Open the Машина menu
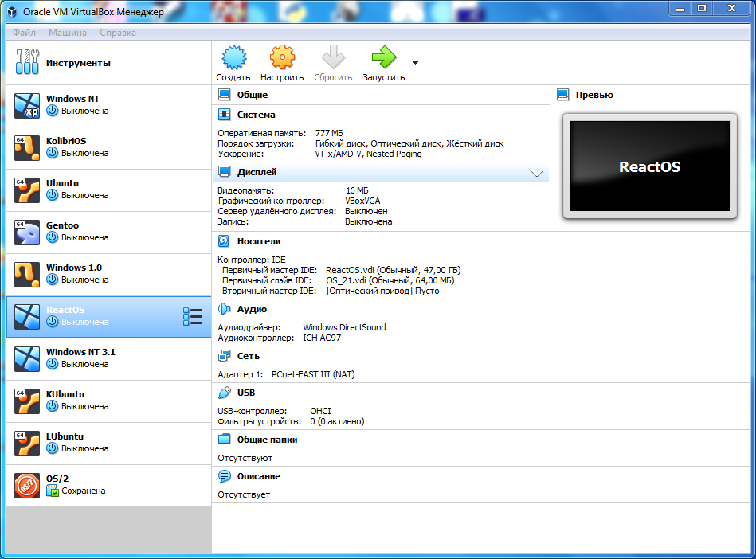 pyautogui.click(x=68, y=33)
